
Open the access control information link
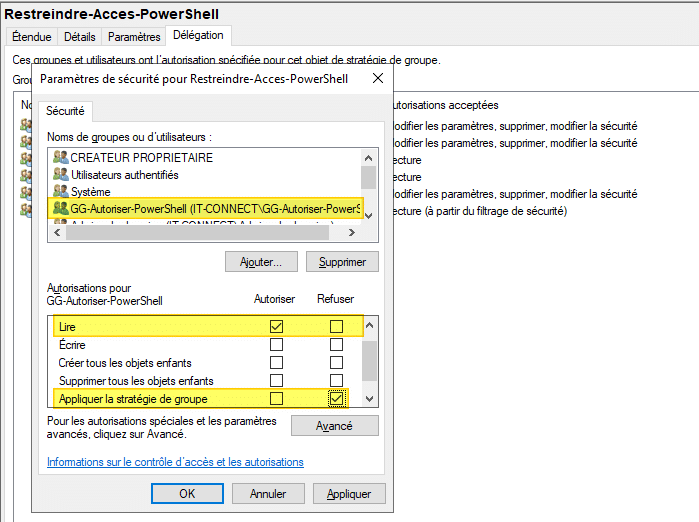pyautogui.click(x=175, y=462)
